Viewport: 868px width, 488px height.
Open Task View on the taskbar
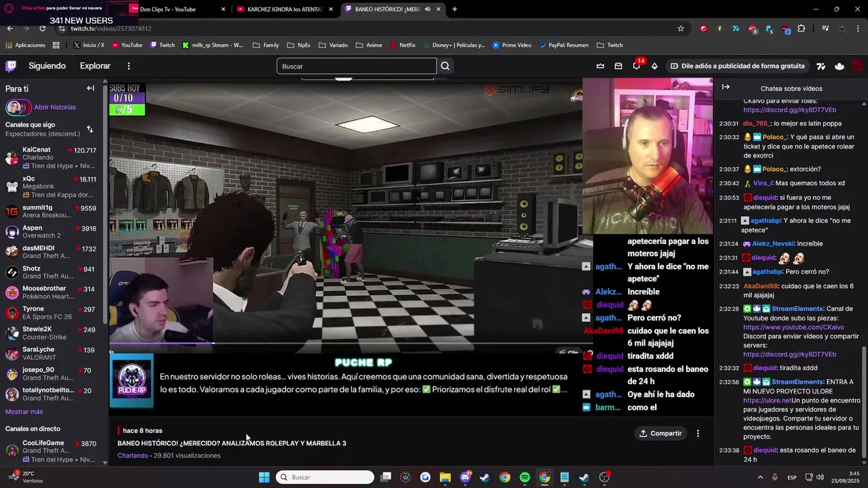coord(386,477)
